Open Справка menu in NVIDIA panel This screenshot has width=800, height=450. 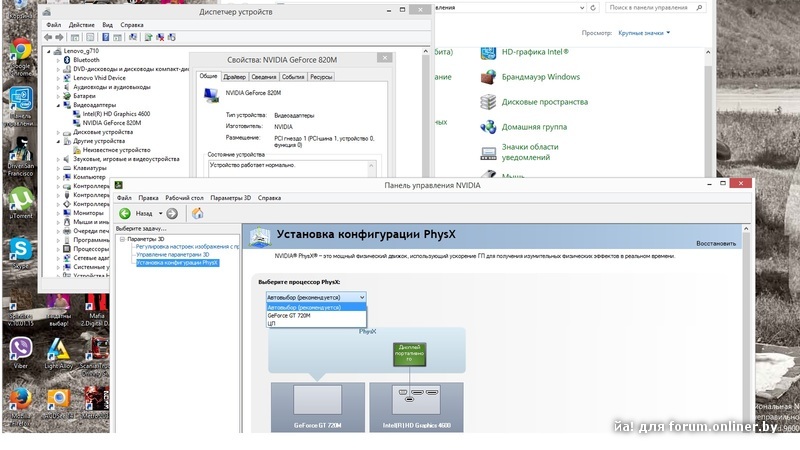(x=269, y=198)
